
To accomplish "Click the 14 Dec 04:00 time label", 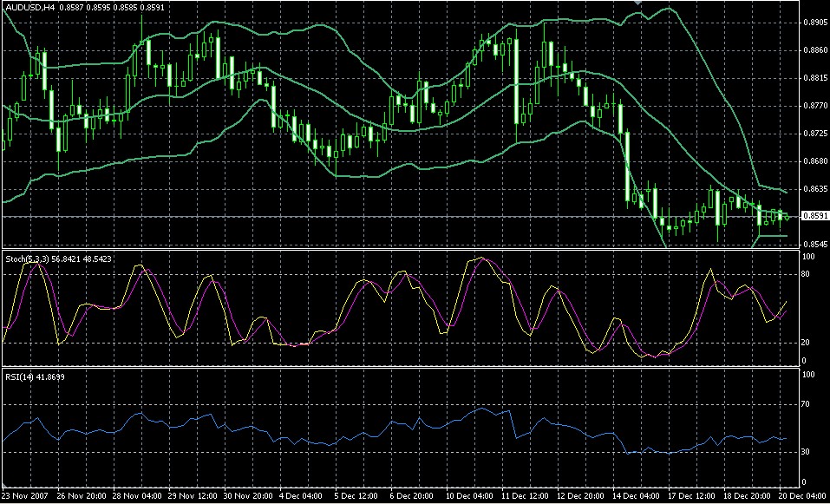I will coord(637,496).
